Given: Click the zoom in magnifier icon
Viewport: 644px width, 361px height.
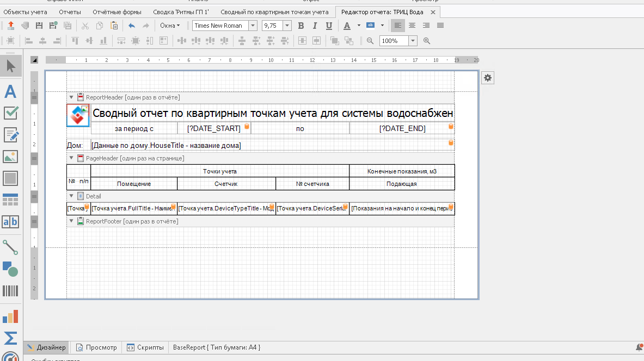Looking at the screenshot, I should [x=427, y=41].
